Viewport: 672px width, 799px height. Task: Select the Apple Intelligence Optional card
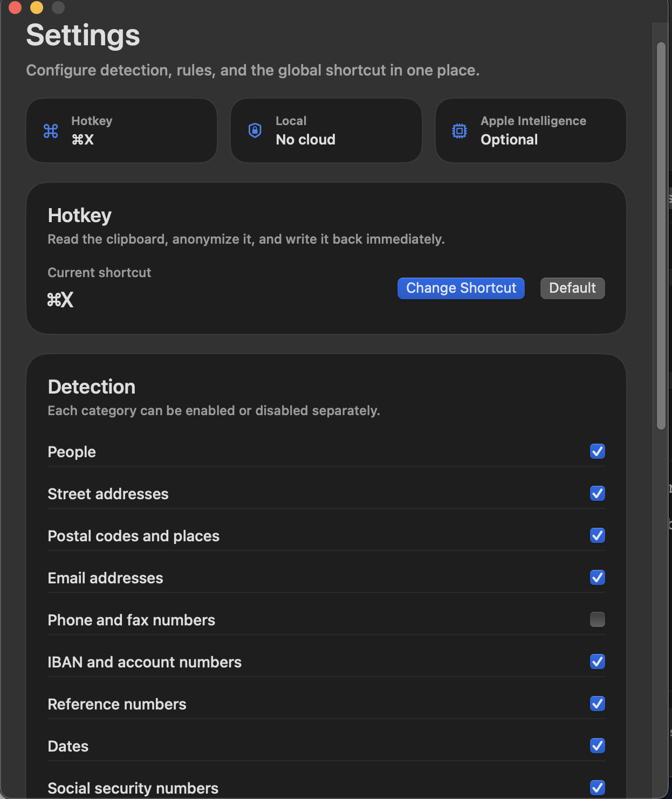(531, 130)
